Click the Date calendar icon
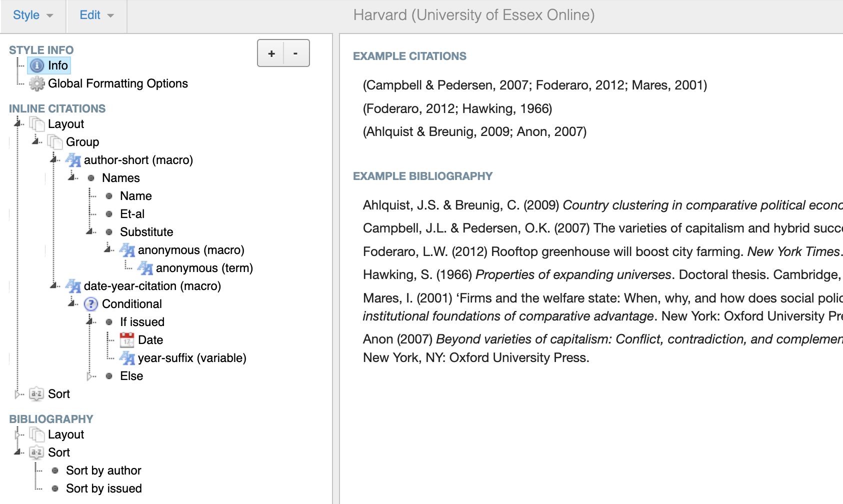The image size is (843, 504). tap(127, 340)
